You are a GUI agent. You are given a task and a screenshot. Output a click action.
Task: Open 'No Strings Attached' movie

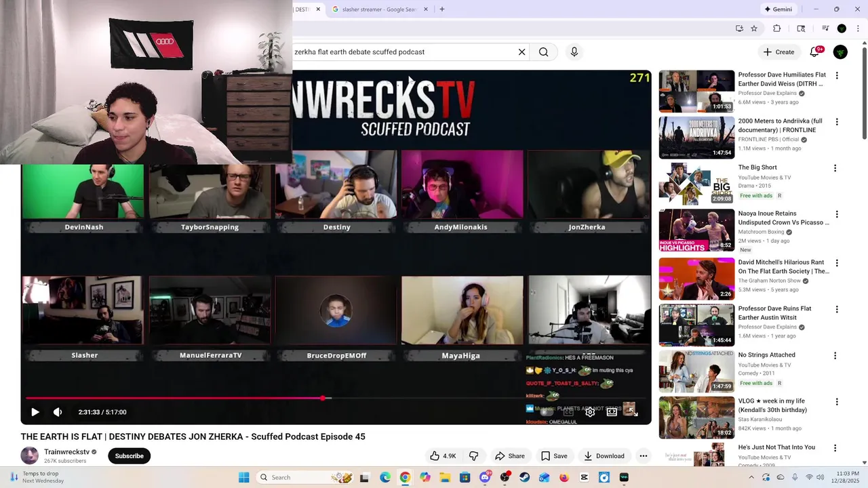(x=766, y=355)
